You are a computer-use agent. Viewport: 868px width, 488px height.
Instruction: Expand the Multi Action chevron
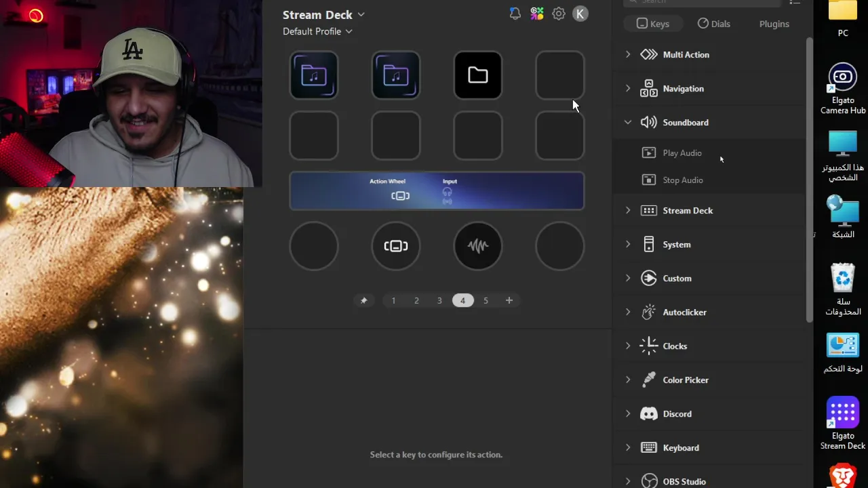(628, 55)
